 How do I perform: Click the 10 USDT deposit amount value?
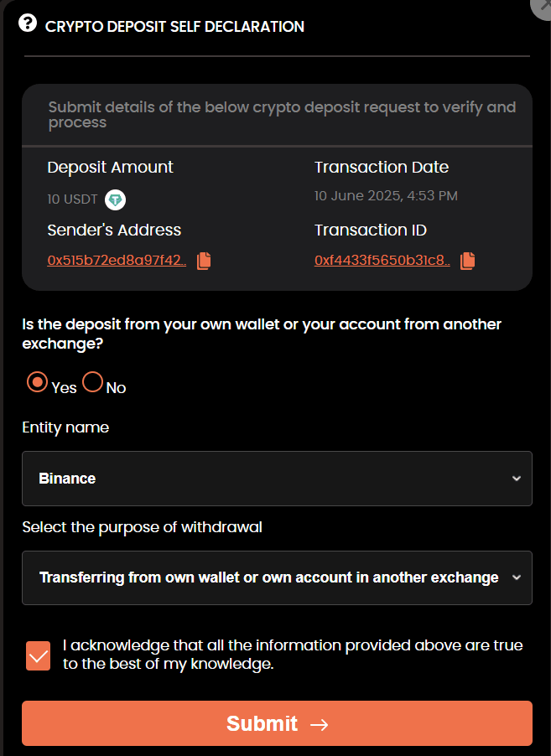pos(72,199)
